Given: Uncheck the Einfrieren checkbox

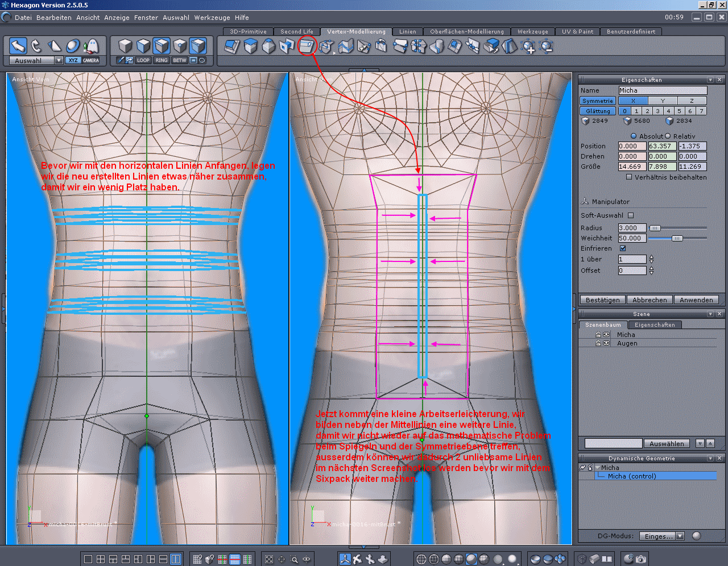Looking at the screenshot, I should point(623,248).
